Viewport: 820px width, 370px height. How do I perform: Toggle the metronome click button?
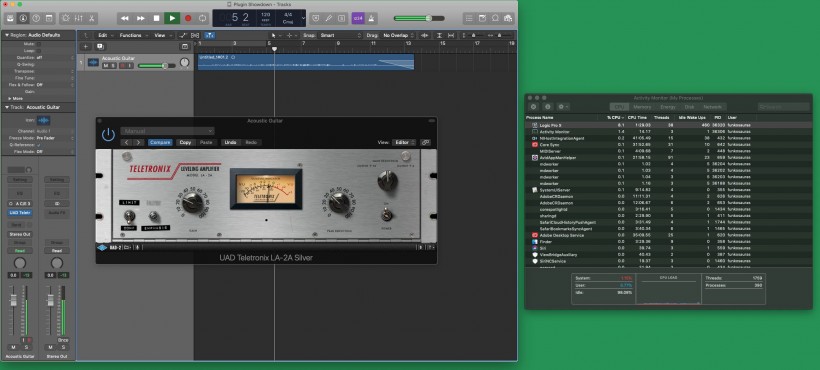tap(371, 18)
